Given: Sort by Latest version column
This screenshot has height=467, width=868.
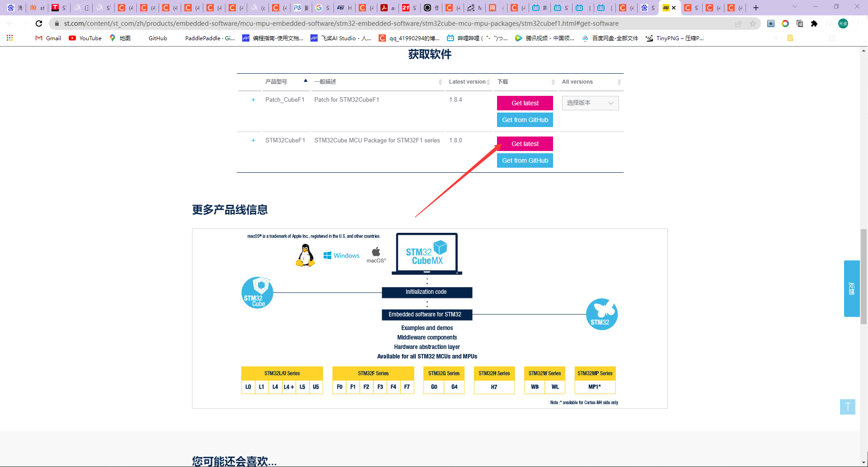Looking at the screenshot, I should [x=469, y=81].
